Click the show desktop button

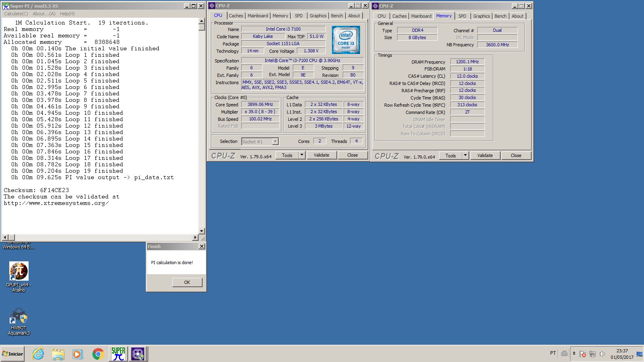640,354
